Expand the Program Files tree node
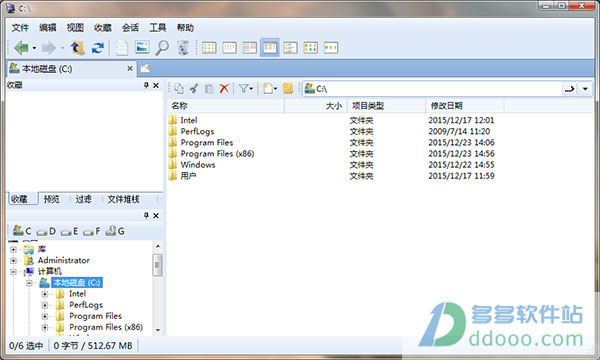600x360 pixels. 45,316
